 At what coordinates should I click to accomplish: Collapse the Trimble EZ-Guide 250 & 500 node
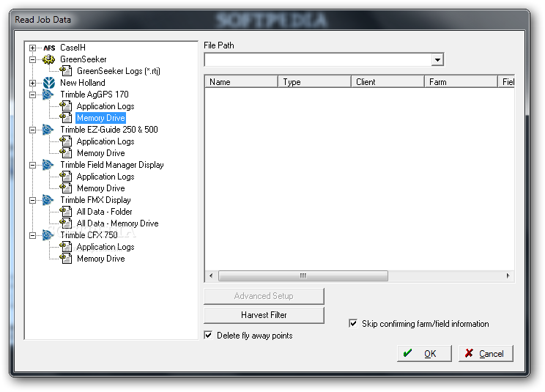pyautogui.click(x=32, y=130)
